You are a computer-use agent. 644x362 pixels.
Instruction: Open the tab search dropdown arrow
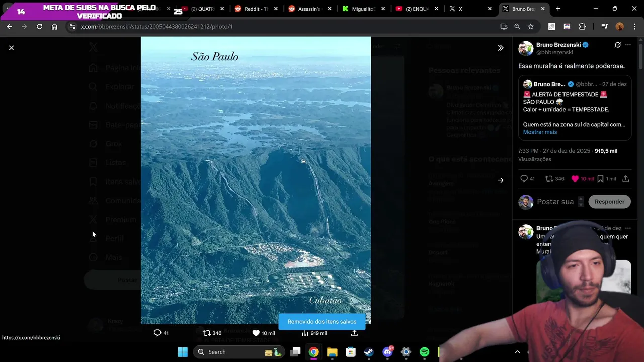coord(9,9)
